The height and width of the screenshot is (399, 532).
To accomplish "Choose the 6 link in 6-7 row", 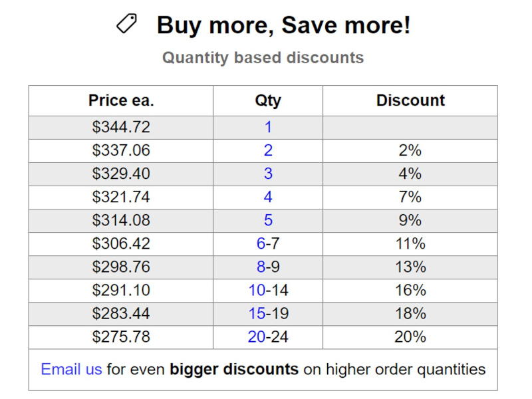I will coord(261,243).
